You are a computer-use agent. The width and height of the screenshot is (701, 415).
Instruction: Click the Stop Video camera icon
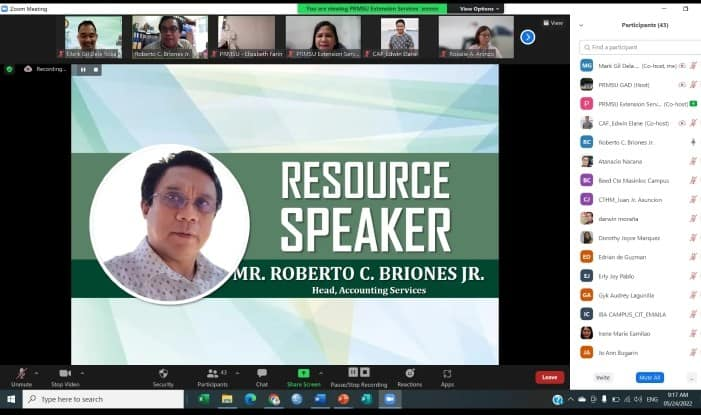click(x=65, y=373)
